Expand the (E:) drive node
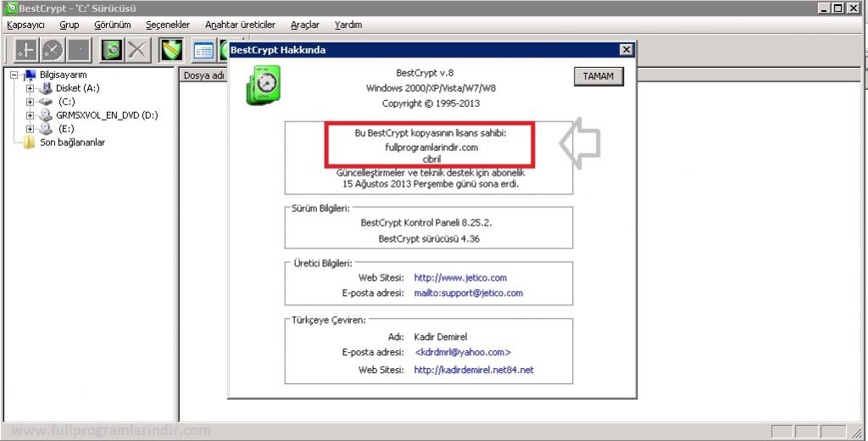 pos(31,129)
